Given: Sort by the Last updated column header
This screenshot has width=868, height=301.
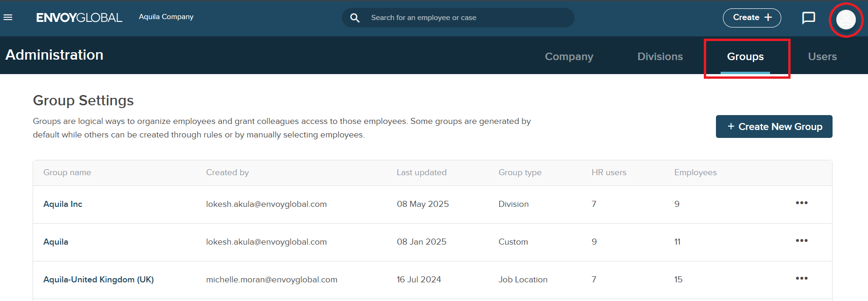Looking at the screenshot, I should click(421, 172).
